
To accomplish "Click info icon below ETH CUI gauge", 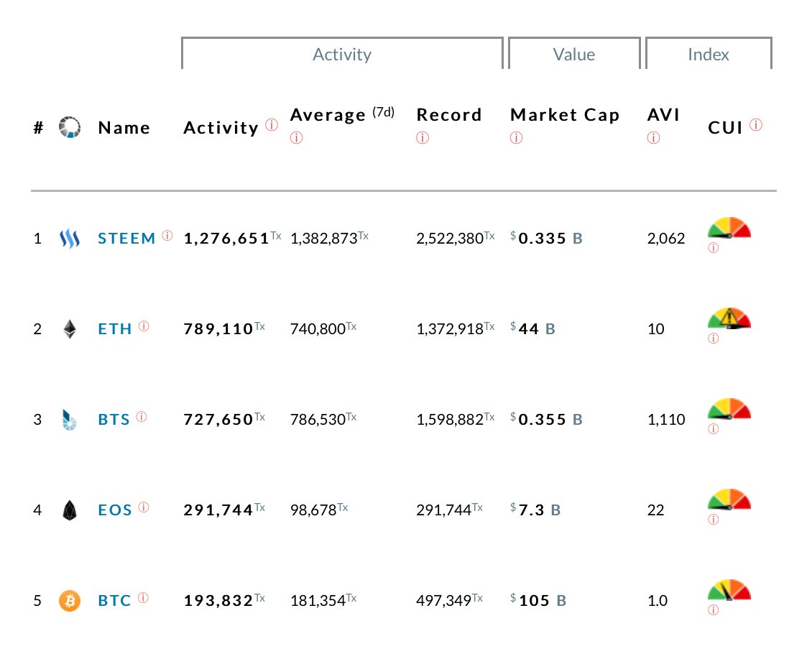I will pos(714,339).
